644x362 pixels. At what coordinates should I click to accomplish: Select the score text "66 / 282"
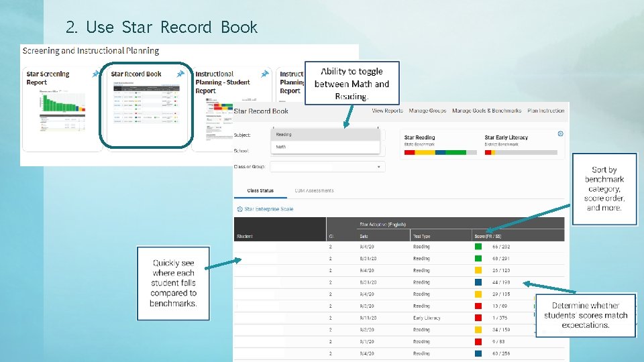click(x=501, y=247)
